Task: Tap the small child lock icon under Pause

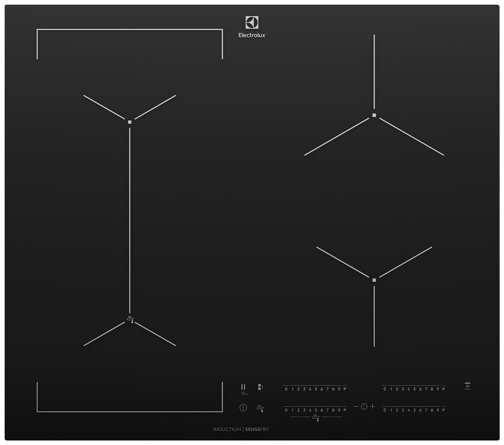Action: tap(244, 394)
